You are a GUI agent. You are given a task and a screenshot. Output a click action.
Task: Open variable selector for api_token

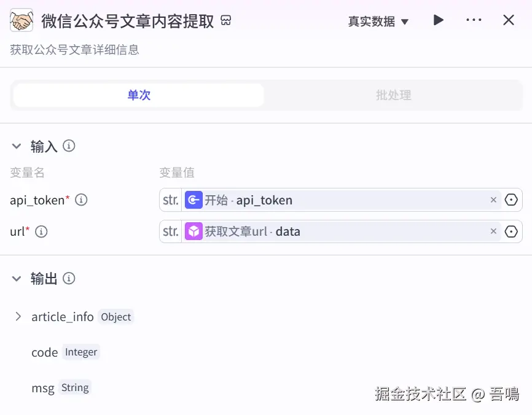511,200
